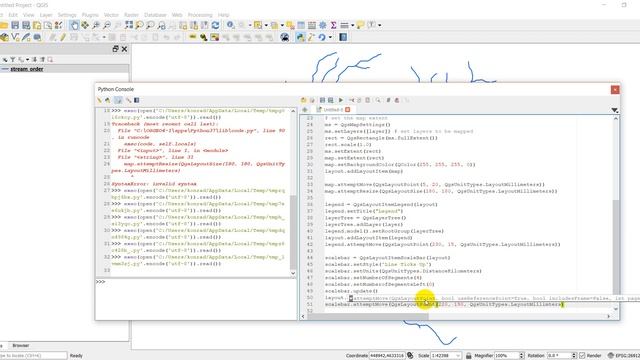Open the Vector menu
The width and height of the screenshot is (640, 360).
tap(111, 15)
